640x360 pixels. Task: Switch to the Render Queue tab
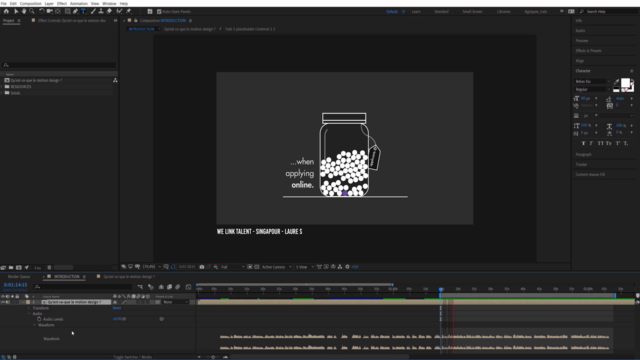click(19, 277)
